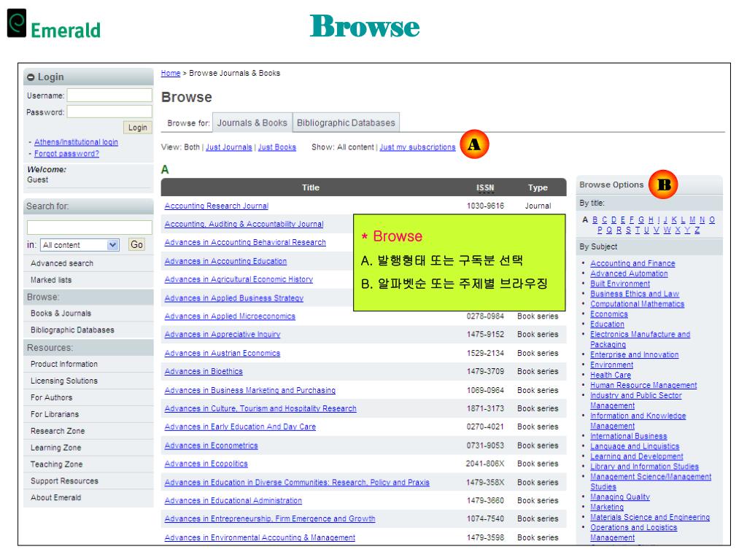Open Advances in Agricultural Economic History
This screenshot has height=560, width=747.
point(239,279)
